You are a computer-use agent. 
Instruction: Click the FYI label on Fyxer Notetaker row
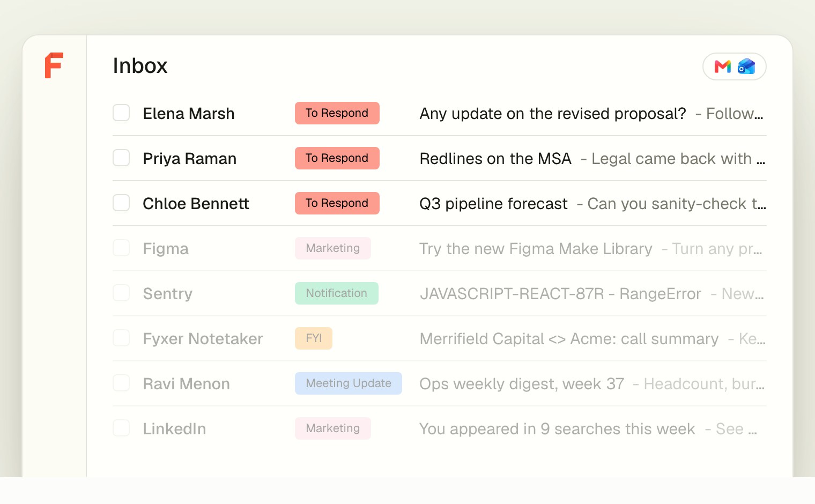coord(314,338)
